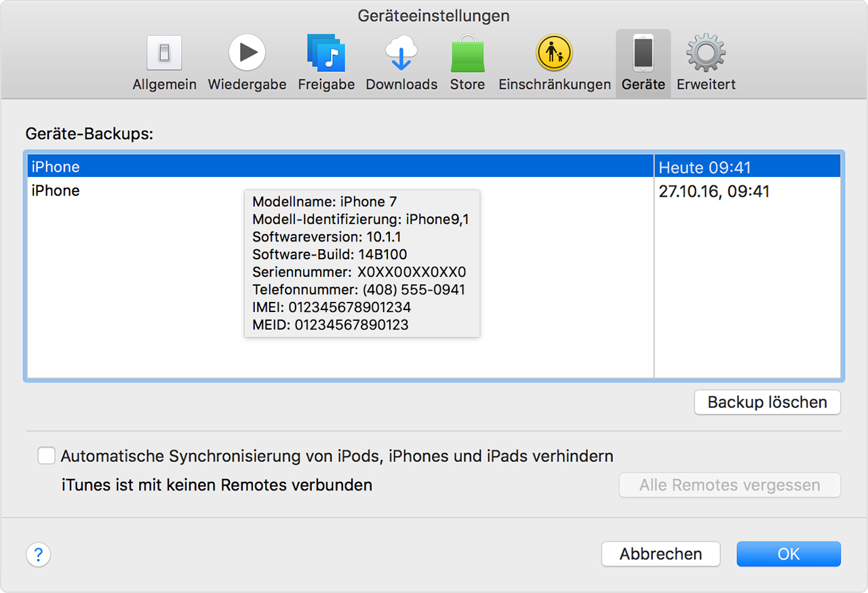Click Software-Build: 14B100 line
Image resolution: width=868 pixels, height=593 pixels.
[x=330, y=254]
